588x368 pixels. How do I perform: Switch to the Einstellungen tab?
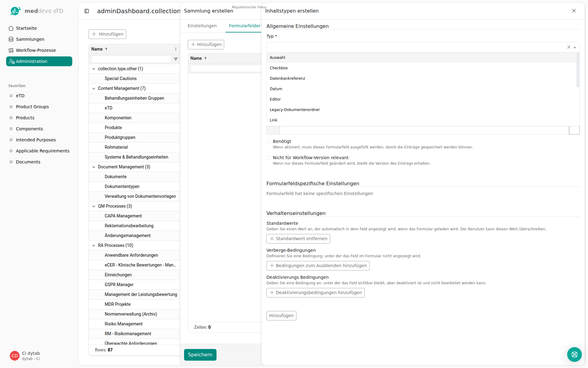(x=202, y=26)
